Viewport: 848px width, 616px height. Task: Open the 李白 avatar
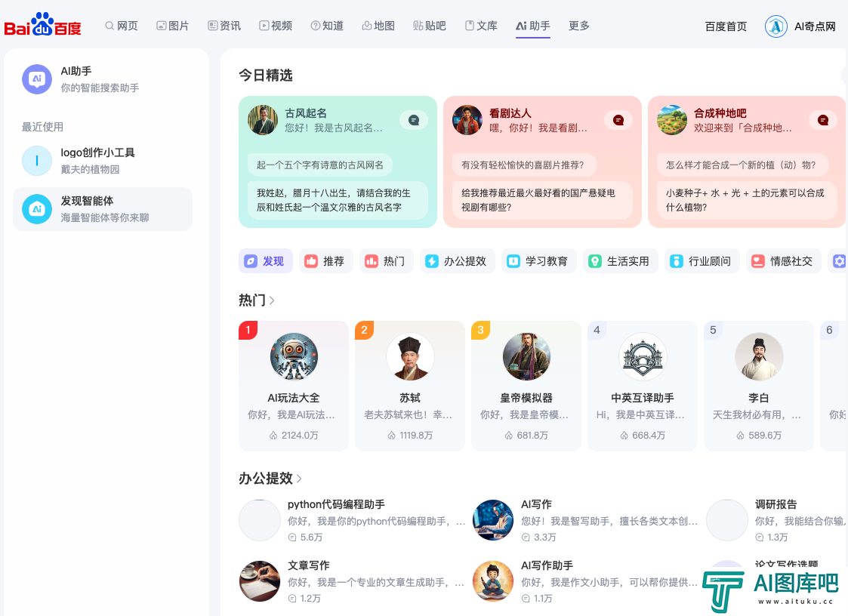point(759,356)
